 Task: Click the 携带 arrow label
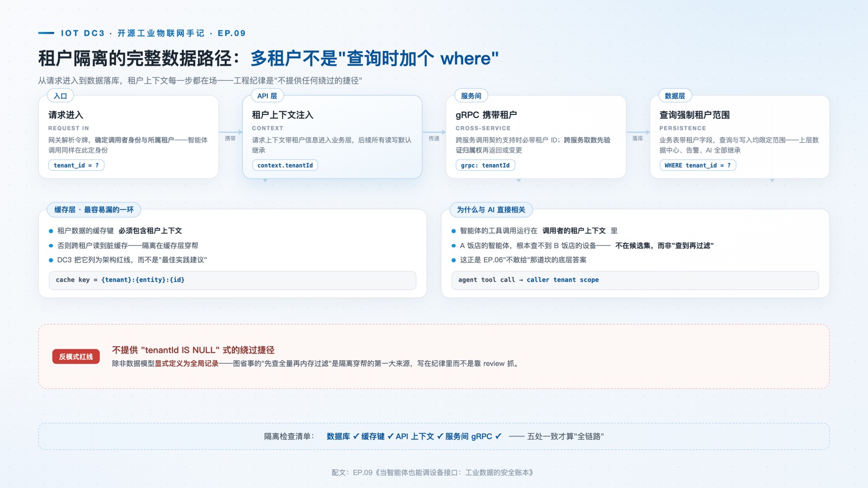231,138
